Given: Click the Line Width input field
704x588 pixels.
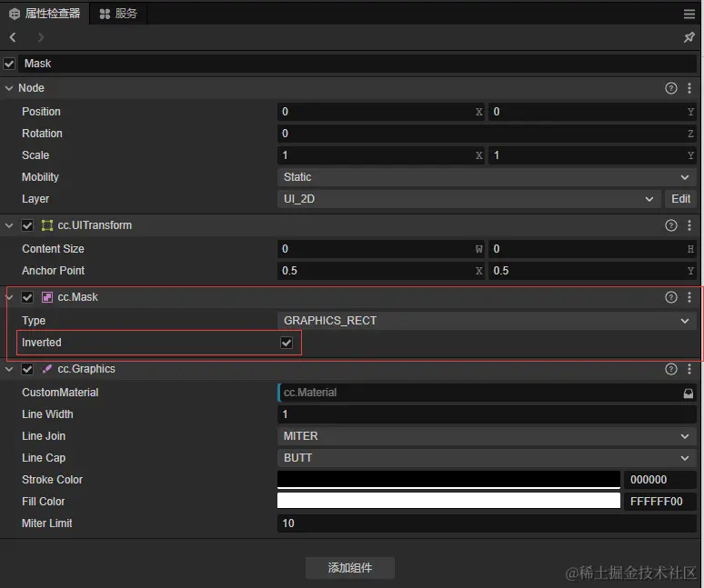Looking at the screenshot, I should point(487,414).
